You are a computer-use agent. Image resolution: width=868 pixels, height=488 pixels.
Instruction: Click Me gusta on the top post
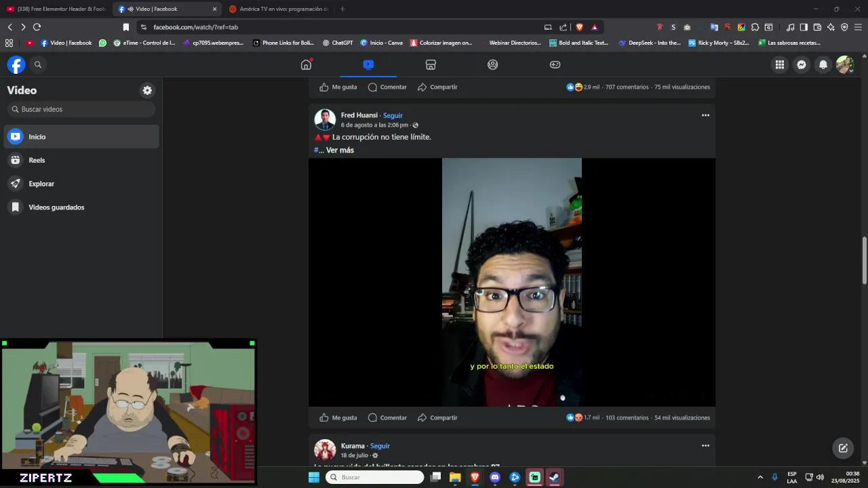(338, 87)
